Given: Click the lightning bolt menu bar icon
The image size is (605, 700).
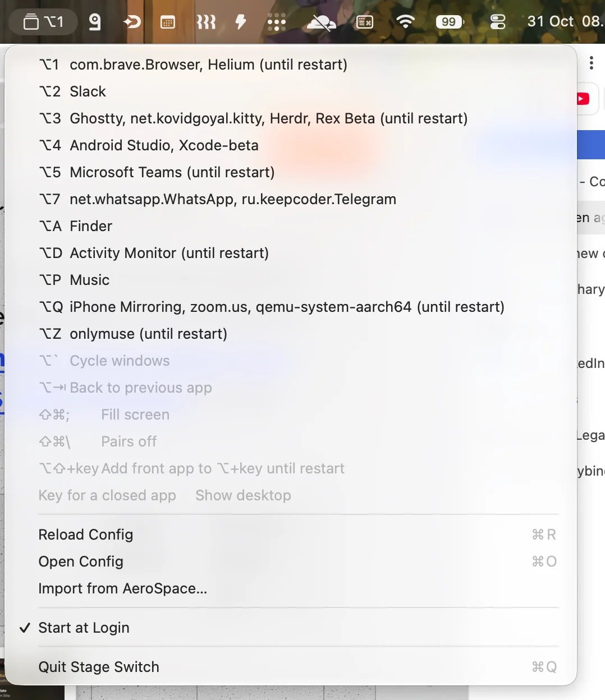Looking at the screenshot, I should point(241,22).
